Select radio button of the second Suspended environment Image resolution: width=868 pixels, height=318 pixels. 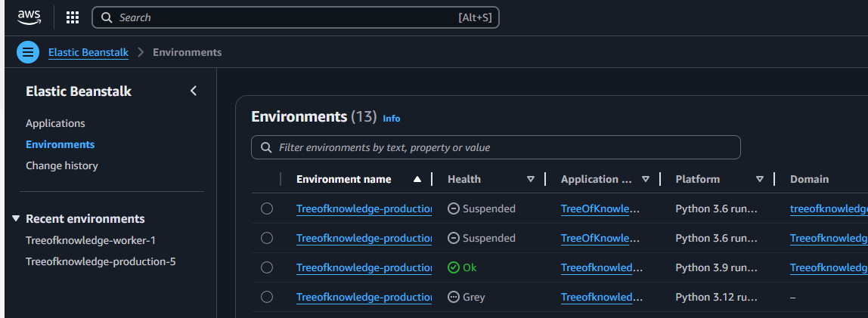tap(267, 238)
